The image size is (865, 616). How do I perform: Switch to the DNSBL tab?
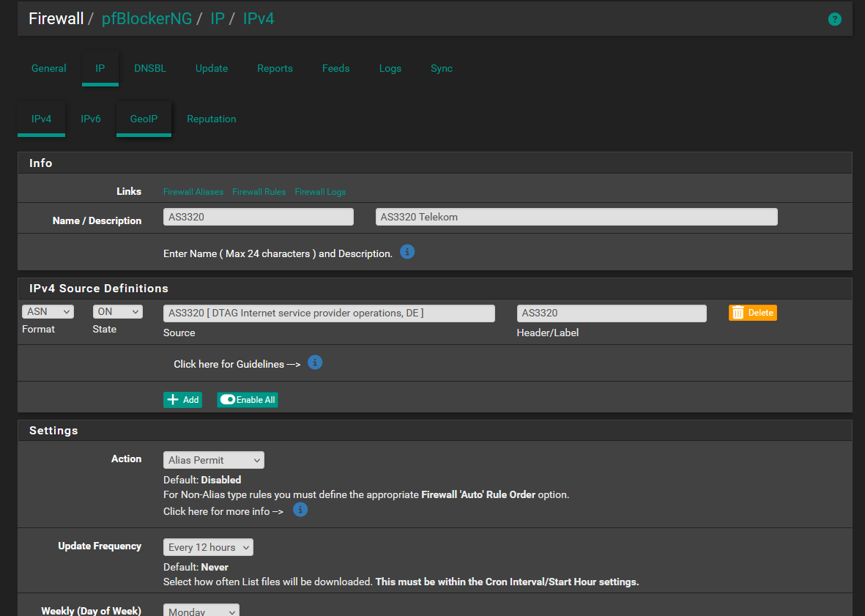pyautogui.click(x=150, y=68)
